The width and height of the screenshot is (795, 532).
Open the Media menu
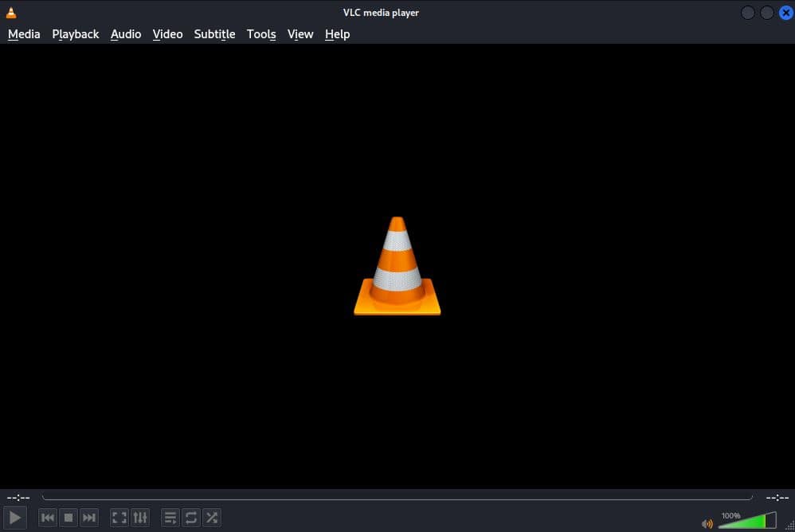coord(24,34)
